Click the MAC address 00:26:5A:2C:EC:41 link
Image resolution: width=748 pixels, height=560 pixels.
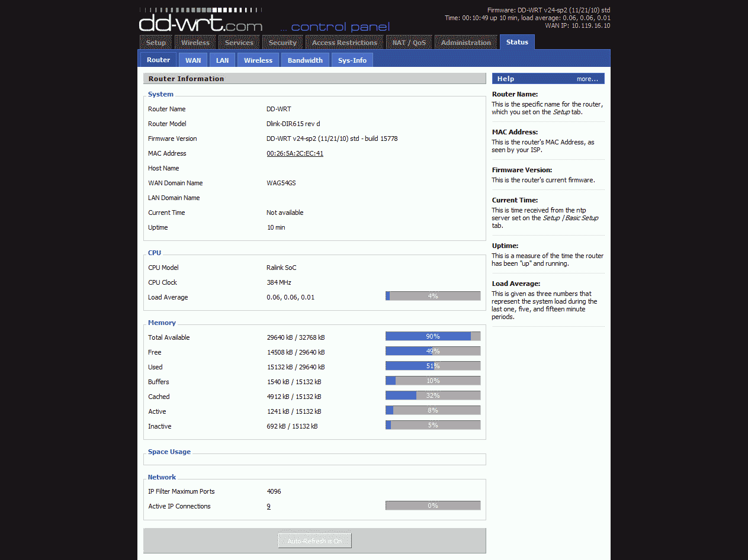tap(295, 153)
